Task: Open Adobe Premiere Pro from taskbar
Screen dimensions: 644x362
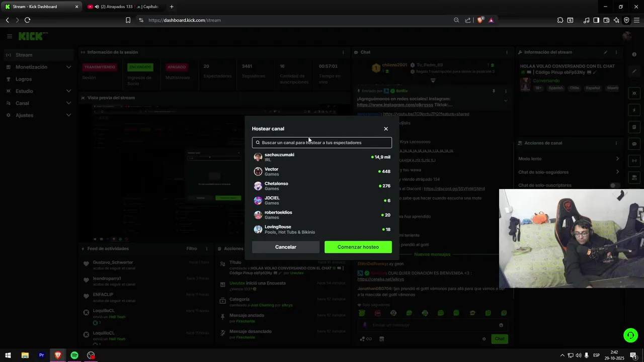Action: 41,355
